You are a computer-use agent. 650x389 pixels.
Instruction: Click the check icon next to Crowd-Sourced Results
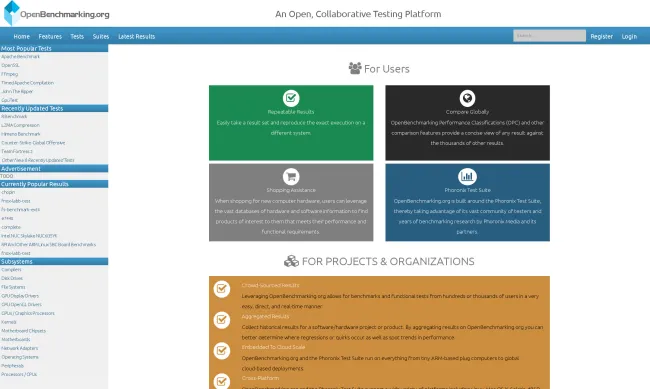point(222,289)
